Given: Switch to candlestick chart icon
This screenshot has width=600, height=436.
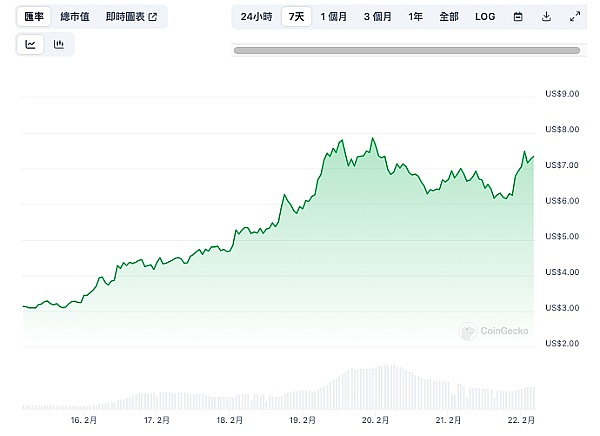Looking at the screenshot, I should click(x=59, y=44).
